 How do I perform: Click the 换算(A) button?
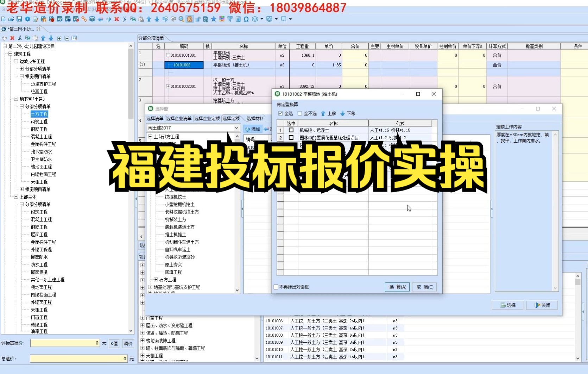(x=397, y=287)
